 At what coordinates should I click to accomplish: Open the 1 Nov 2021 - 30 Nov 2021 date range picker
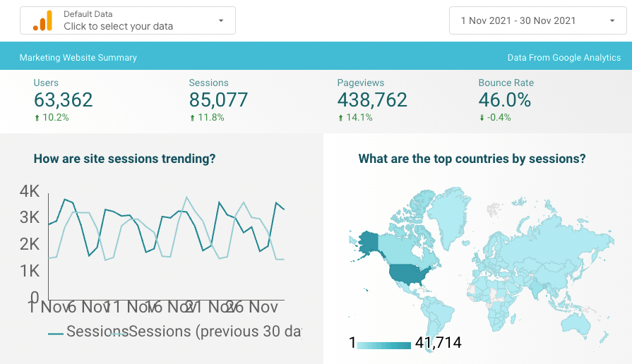537,20
